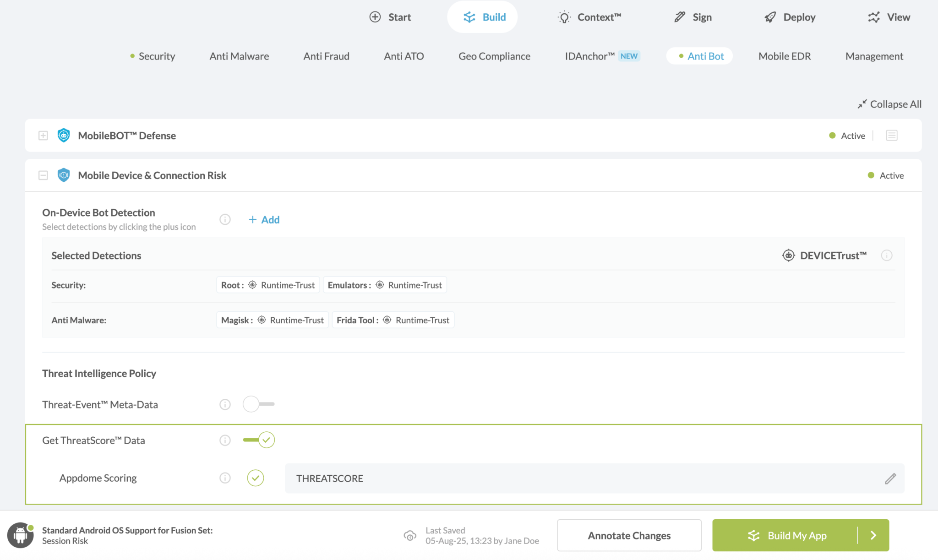This screenshot has width=938, height=560.
Task: Click the Build My App button
Action: (797, 535)
